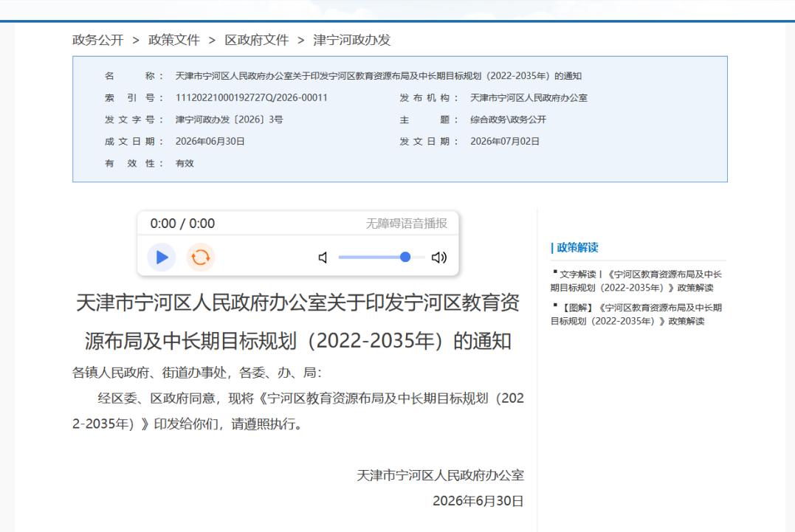Image resolution: width=795 pixels, height=532 pixels.
Task: Click the large article title heading
Action: (x=297, y=322)
